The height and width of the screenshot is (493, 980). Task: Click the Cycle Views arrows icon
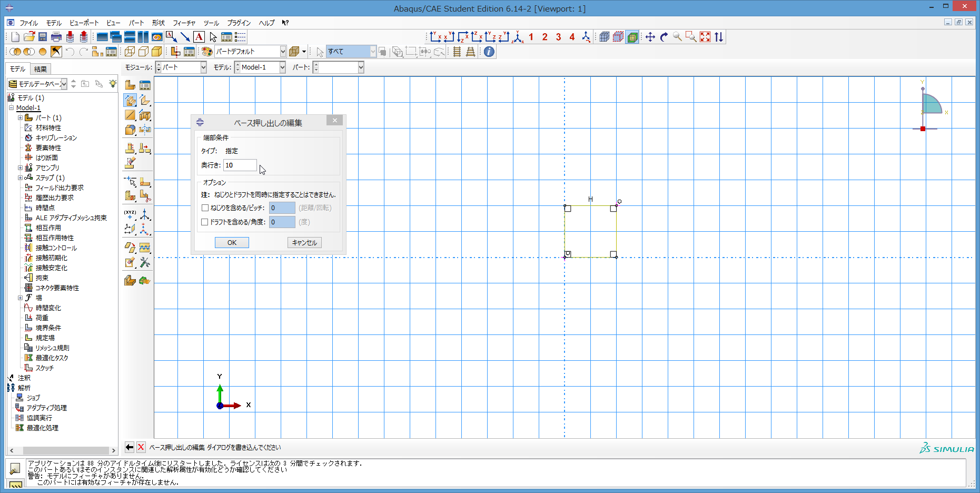click(x=719, y=37)
